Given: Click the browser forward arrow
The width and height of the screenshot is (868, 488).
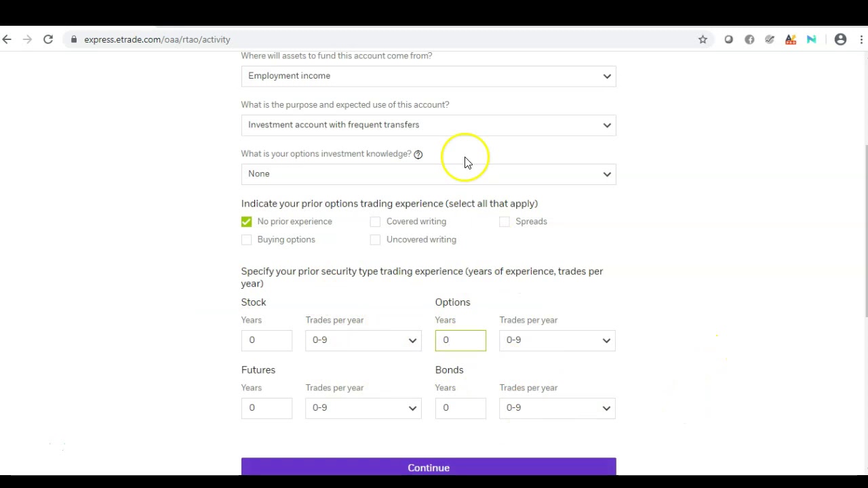Looking at the screenshot, I should pyautogui.click(x=27, y=40).
